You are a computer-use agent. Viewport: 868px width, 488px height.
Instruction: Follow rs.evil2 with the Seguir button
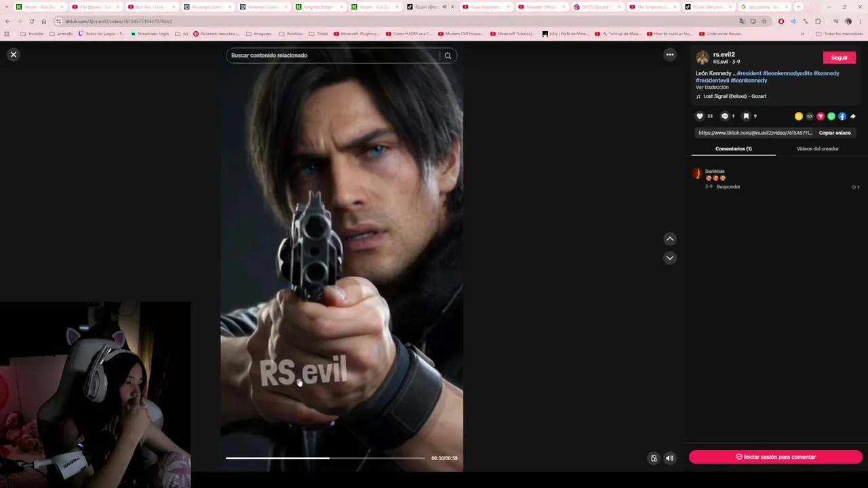click(839, 58)
